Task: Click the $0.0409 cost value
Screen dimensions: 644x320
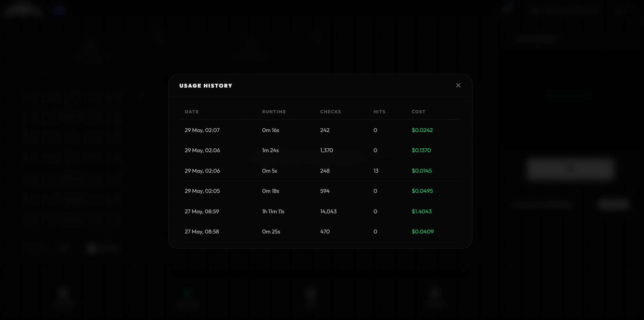Action: [x=422, y=232]
